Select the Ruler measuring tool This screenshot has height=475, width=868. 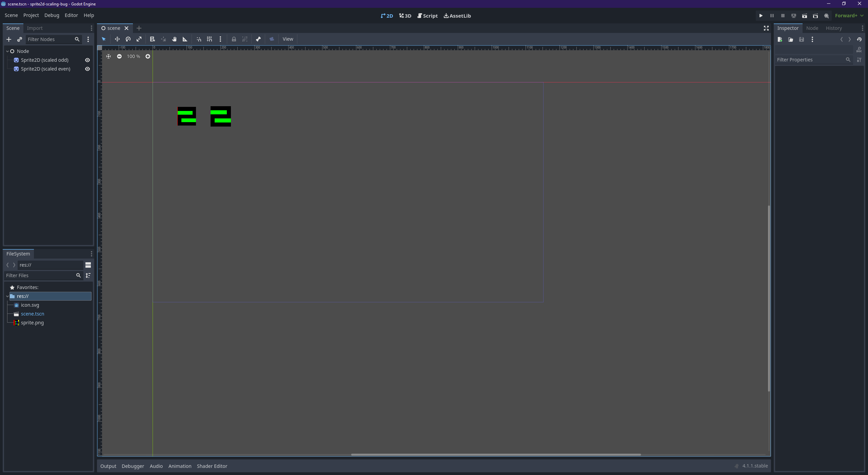[x=184, y=39]
